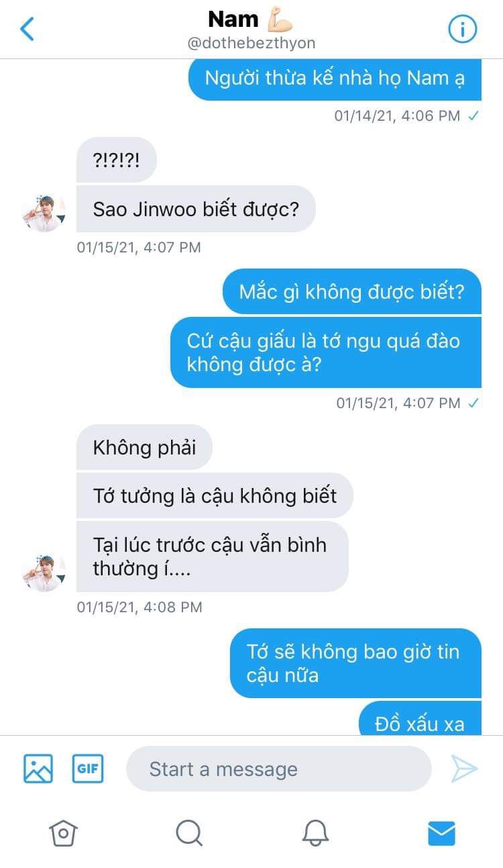Screen dimensions: 503x868
Task: Select 'Tớ sẽ không bao giờ tin' message
Action: [x=355, y=663]
